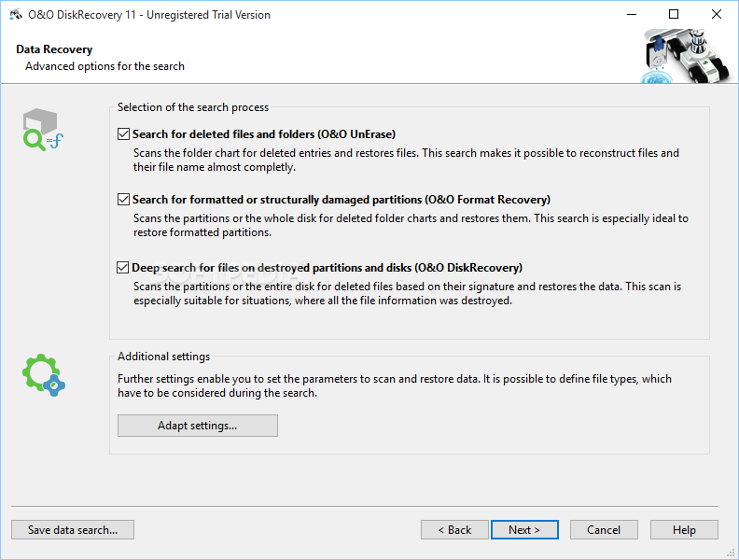Cancel the data recovery wizard
This screenshot has width=739, height=560.
click(604, 530)
